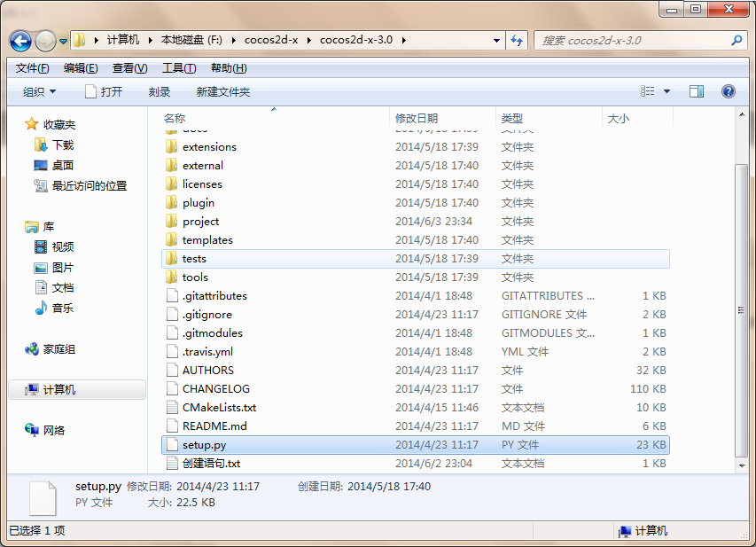Open the 编辑(E) menu

(x=81, y=68)
